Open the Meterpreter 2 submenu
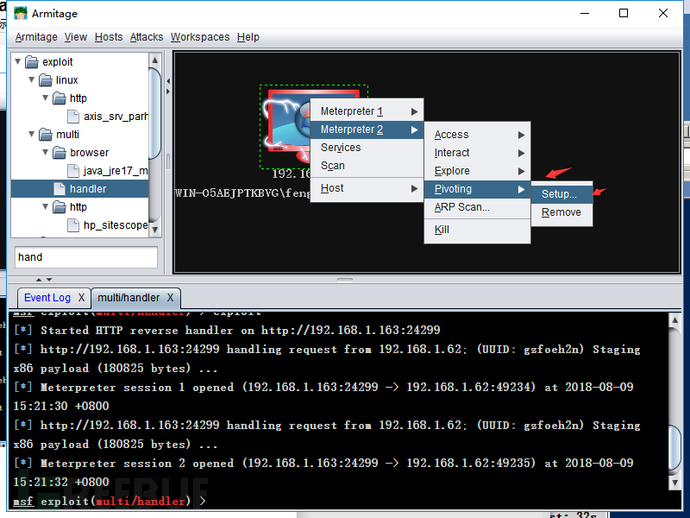Screen dimensions: 690x518 [x=367, y=129]
